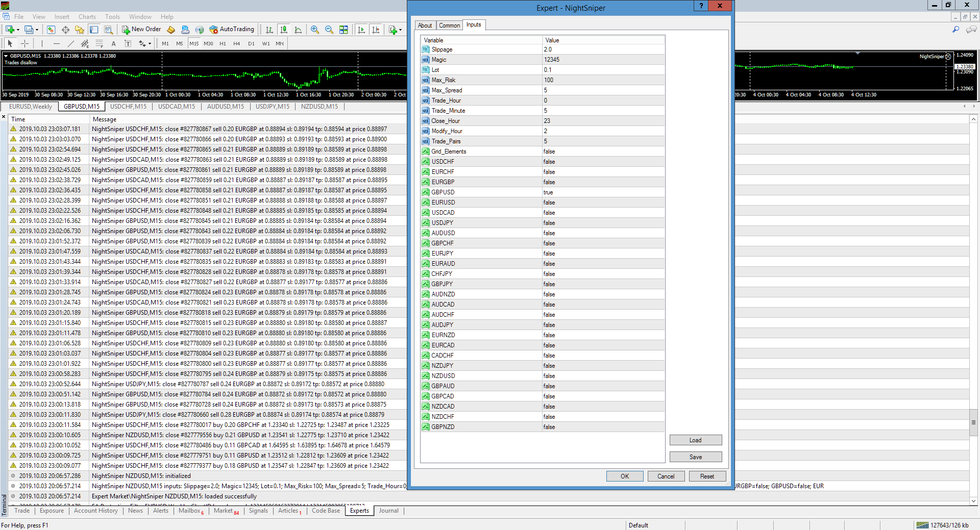Click the terminal vertical scrollbar thumb

tap(973, 422)
